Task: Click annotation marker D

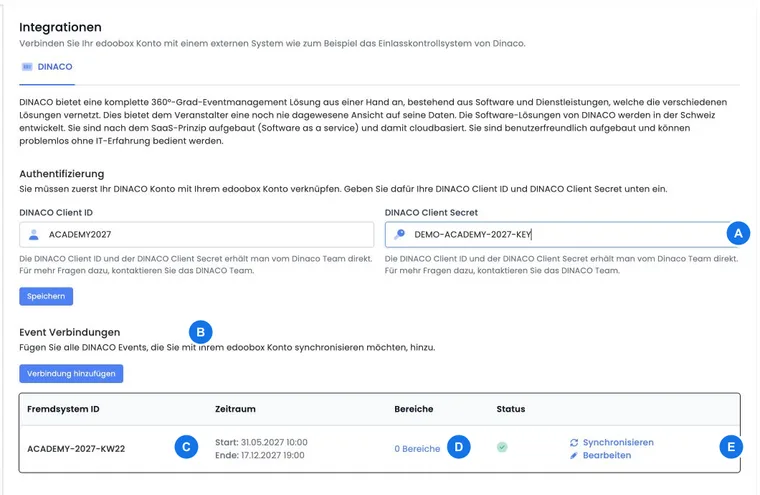Action: coord(459,447)
